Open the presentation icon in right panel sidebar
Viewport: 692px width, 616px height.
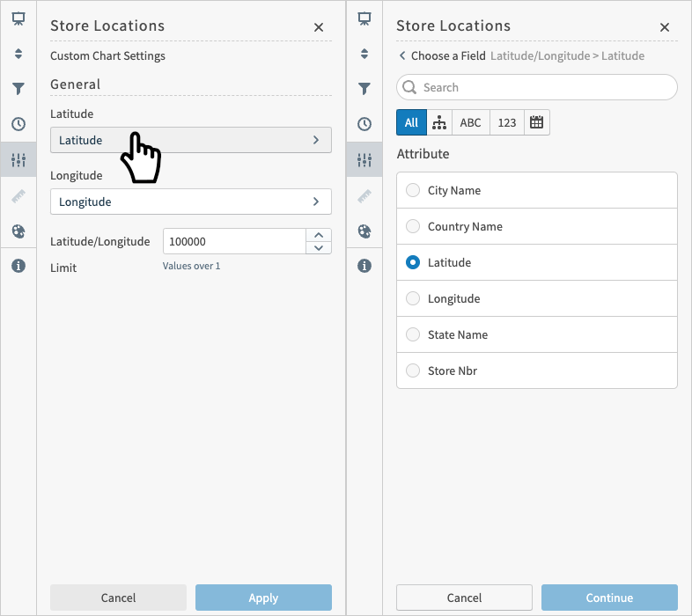tap(364, 18)
